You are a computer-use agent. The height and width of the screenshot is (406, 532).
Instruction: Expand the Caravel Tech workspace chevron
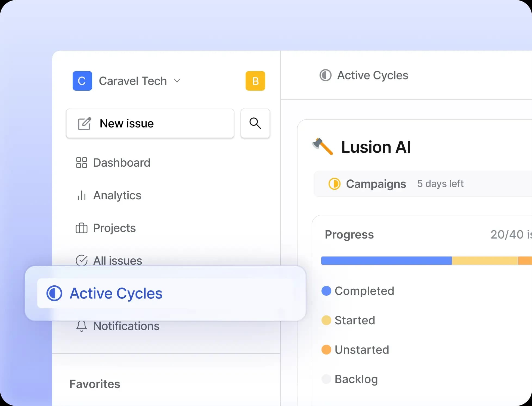coord(177,81)
